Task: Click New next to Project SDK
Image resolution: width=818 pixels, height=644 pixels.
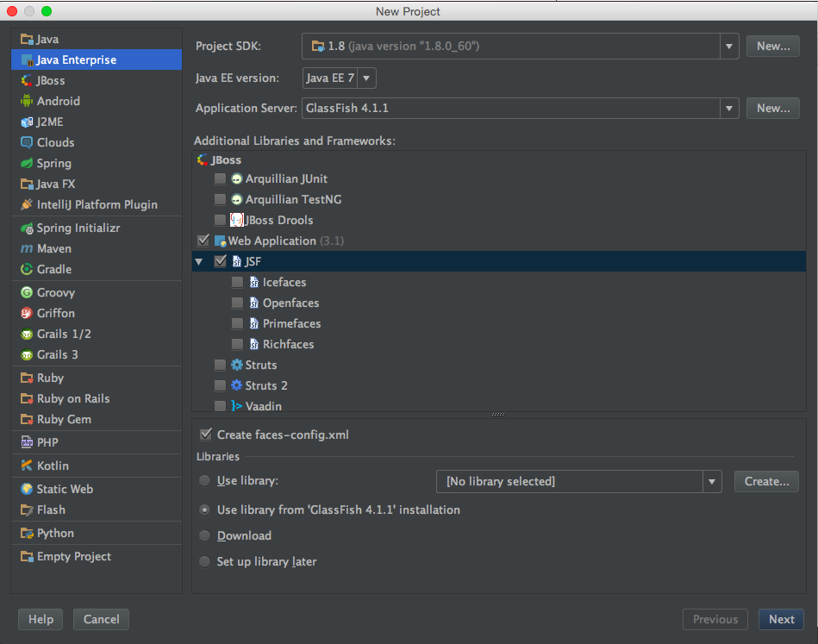Action: coord(772,46)
